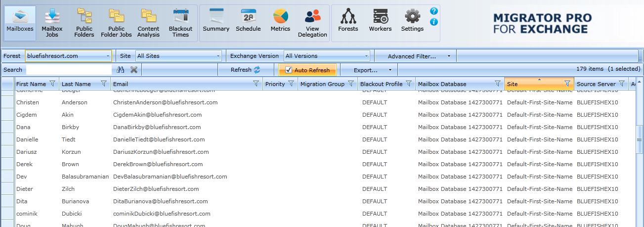
Task: Open Public Folders section
Action: [x=84, y=23]
